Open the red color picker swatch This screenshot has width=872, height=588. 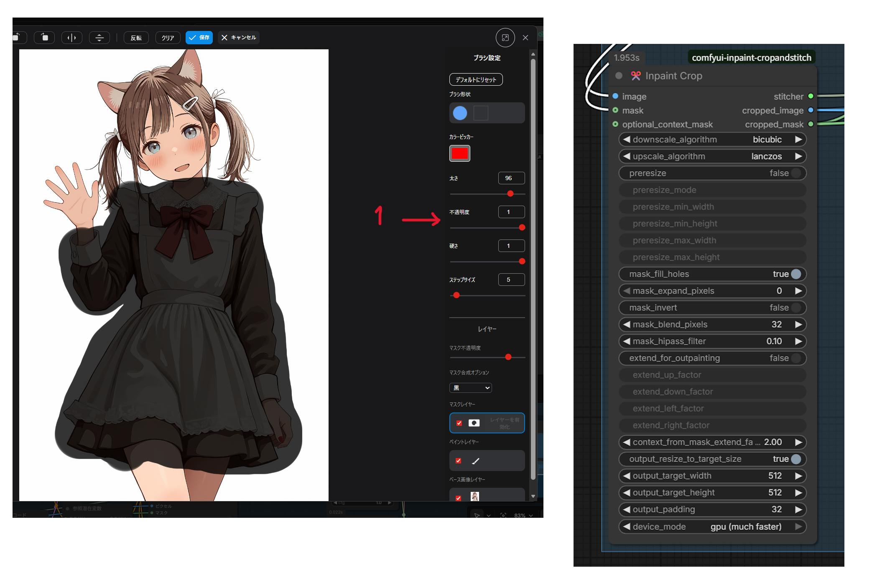pyautogui.click(x=460, y=153)
